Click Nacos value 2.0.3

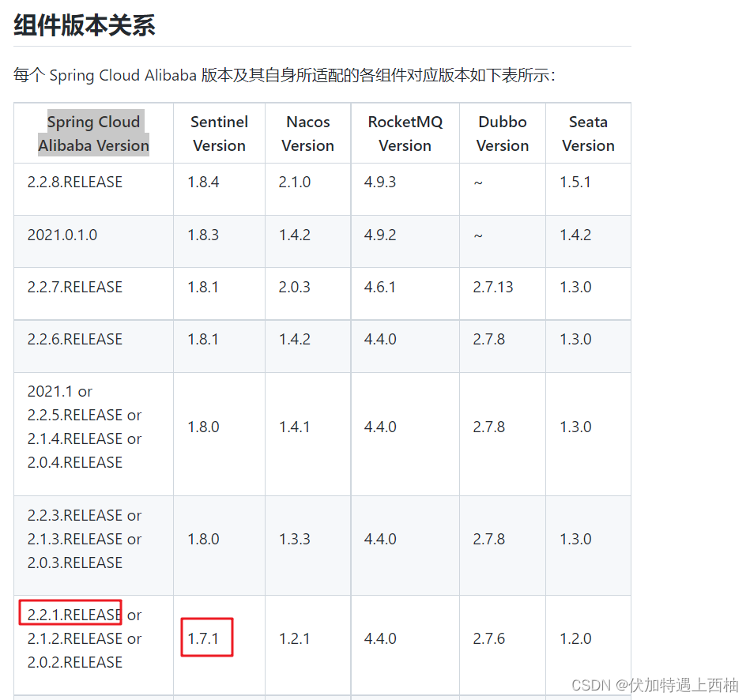(295, 288)
